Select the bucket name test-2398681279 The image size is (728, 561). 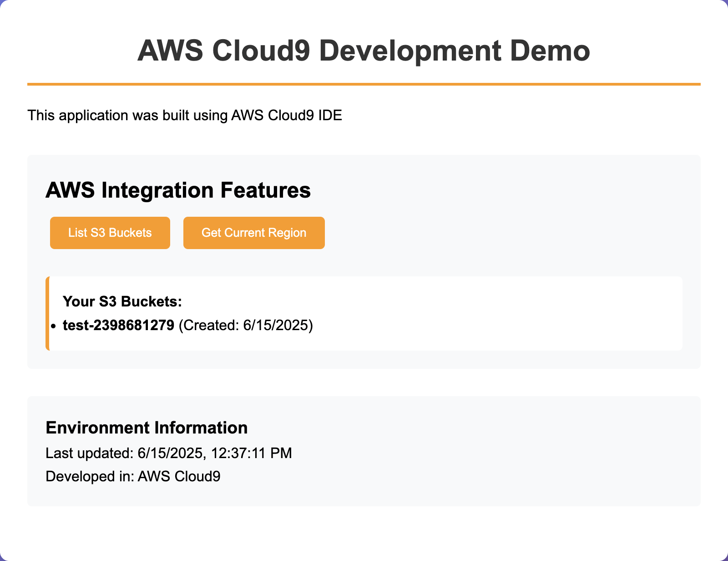(x=118, y=325)
